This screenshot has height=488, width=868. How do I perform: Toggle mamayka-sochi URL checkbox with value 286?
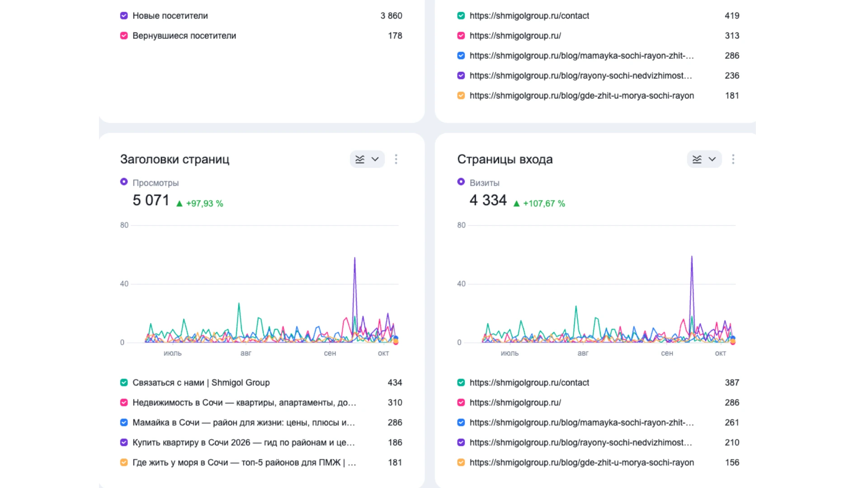coord(461,56)
